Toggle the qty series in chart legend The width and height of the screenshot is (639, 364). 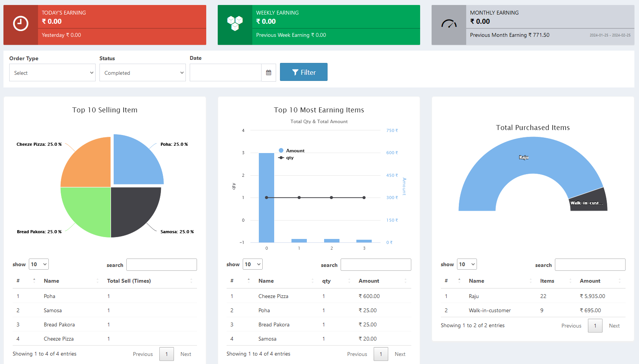point(290,158)
